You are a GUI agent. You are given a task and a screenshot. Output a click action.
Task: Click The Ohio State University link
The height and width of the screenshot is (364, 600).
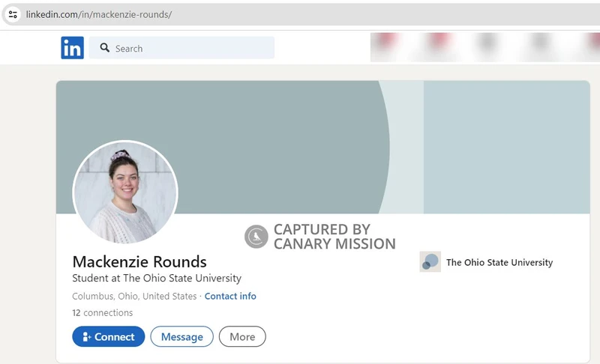[x=499, y=262]
